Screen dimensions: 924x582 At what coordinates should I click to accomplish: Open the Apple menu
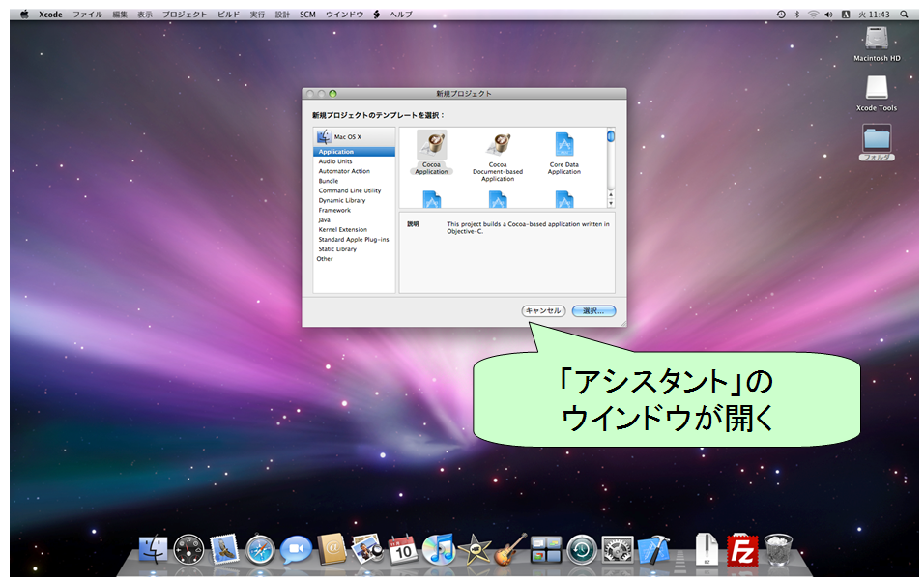24,15
